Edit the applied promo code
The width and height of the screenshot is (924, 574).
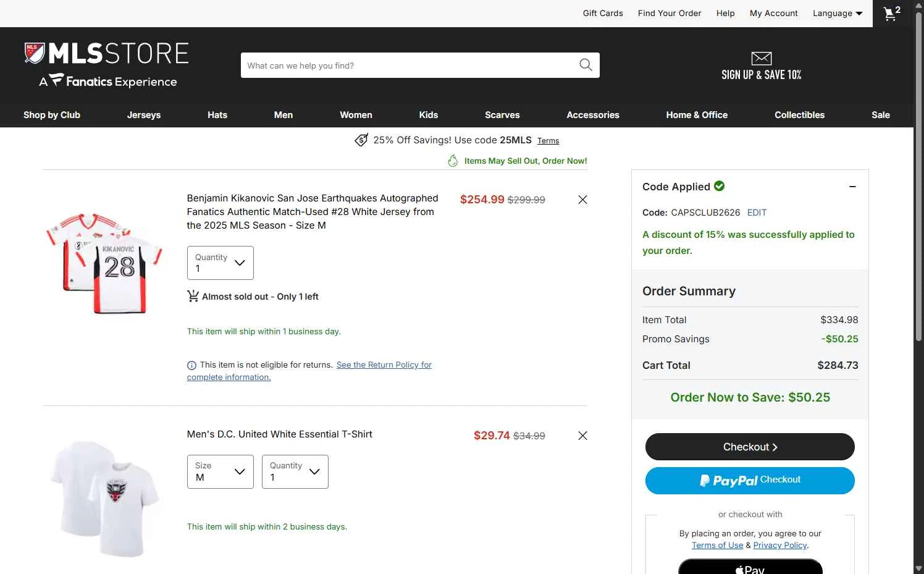click(757, 213)
